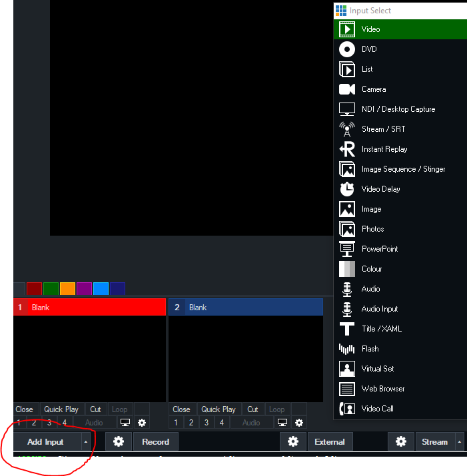Viewport: 467px width, 476px height.
Task: Click the DVD disc icon
Action: coord(346,49)
